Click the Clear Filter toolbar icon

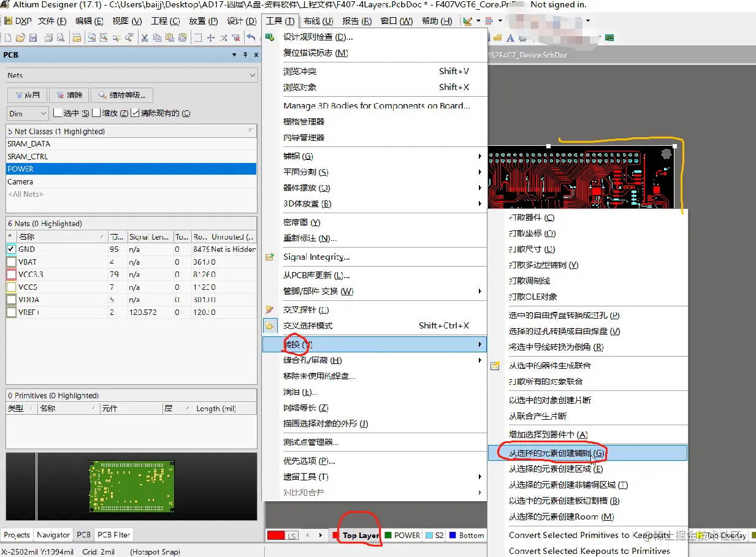(235, 38)
